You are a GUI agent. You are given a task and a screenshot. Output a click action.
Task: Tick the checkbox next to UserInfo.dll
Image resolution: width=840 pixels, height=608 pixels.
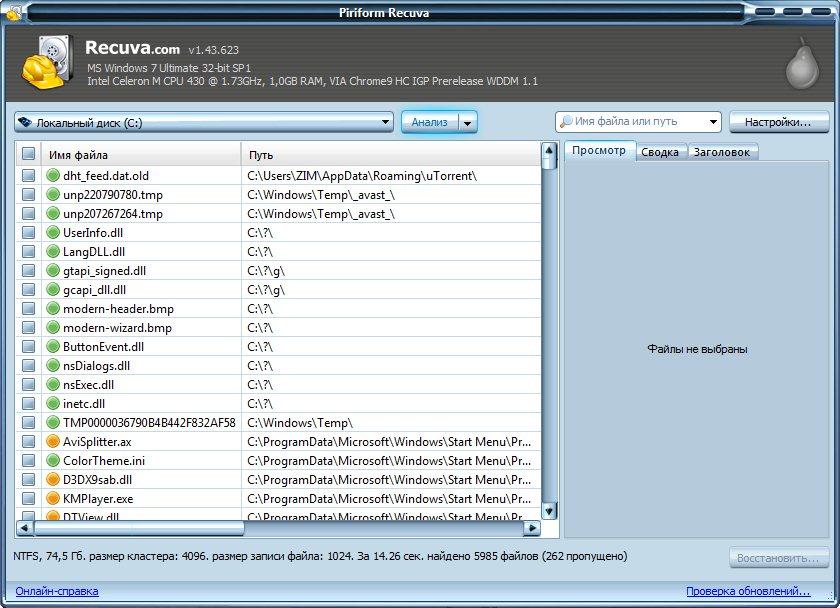[x=28, y=232]
